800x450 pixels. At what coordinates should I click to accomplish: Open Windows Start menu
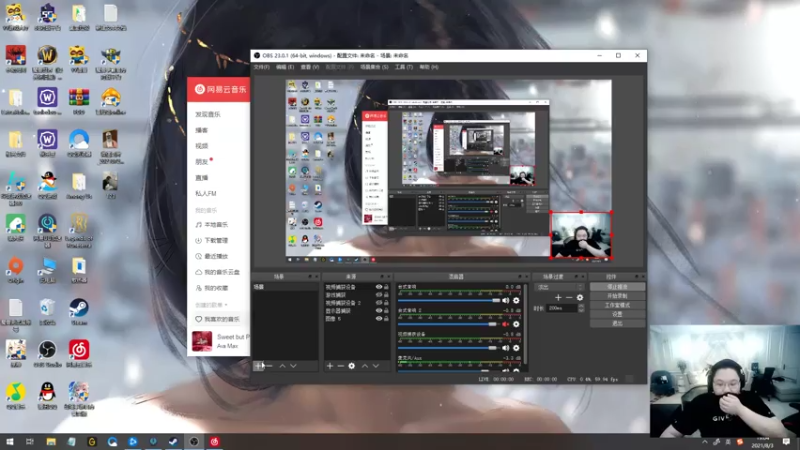pos(9,442)
